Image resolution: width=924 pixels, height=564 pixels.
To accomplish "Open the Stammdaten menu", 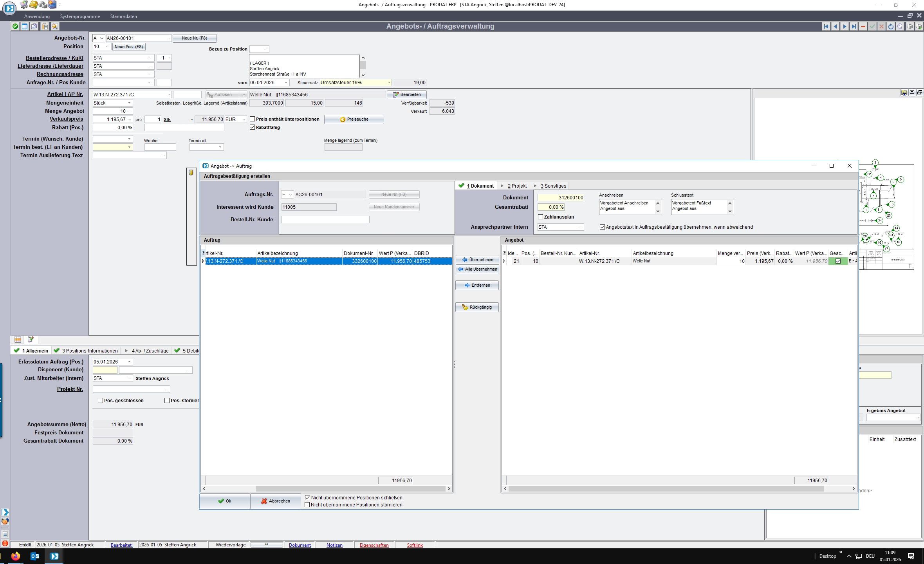I will click(x=123, y=16).
